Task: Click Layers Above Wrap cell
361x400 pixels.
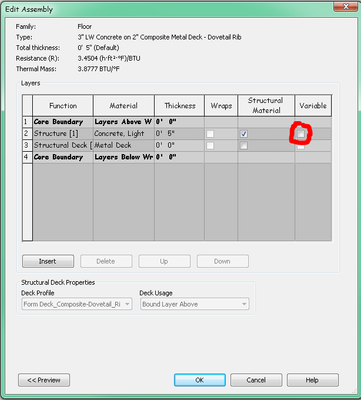Action: click(124, 122)
